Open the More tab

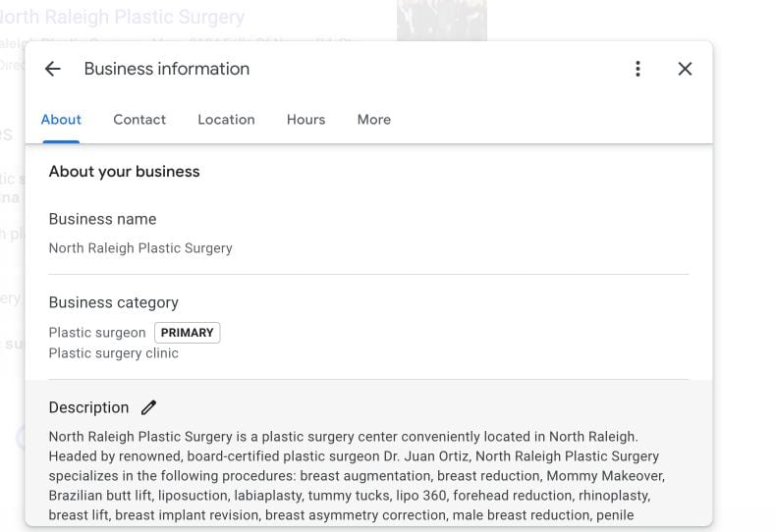[374, 120]
